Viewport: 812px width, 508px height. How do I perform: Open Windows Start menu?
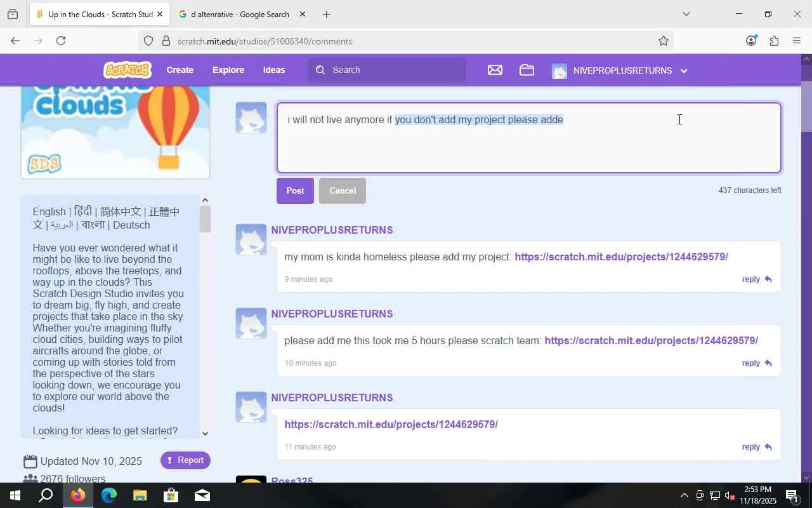coord(15,495)
